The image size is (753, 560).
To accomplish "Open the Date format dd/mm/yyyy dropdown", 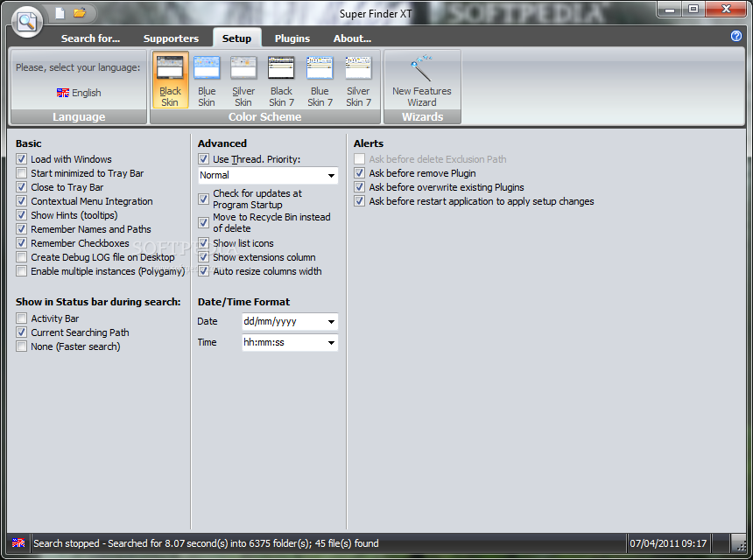I will (290, 321).
